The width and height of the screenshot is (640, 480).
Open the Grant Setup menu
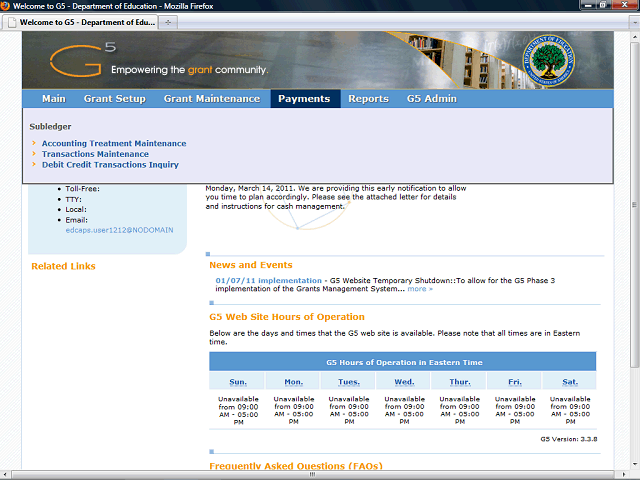coord(114,99)
